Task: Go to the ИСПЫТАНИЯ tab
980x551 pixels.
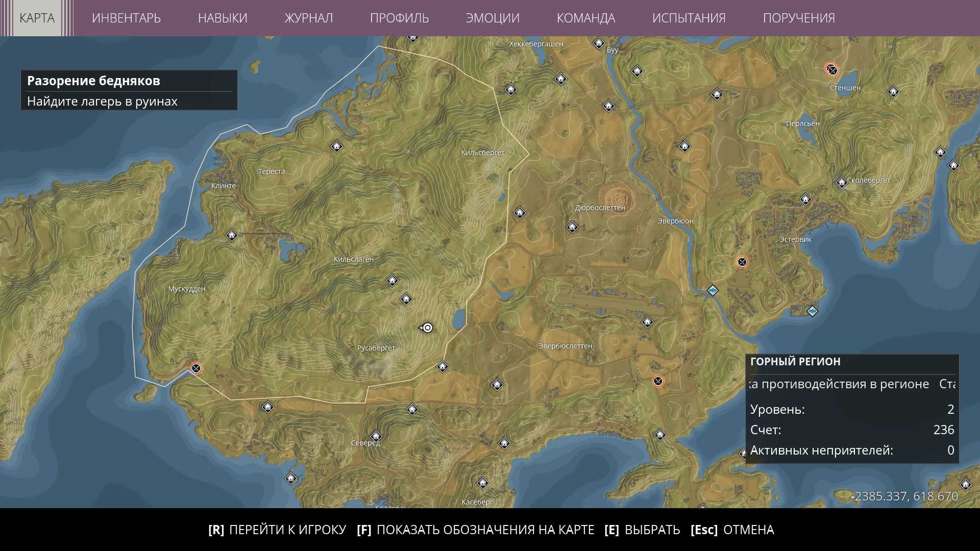Action: pyautogui.click(x=689, y=18)
